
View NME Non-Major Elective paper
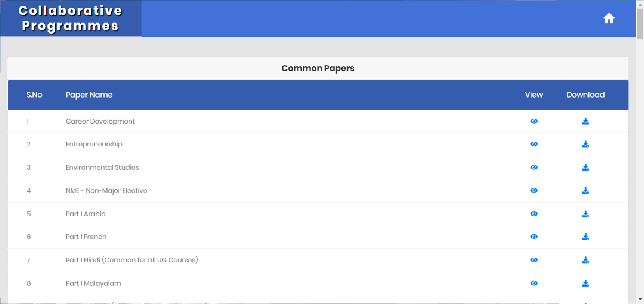534,191
